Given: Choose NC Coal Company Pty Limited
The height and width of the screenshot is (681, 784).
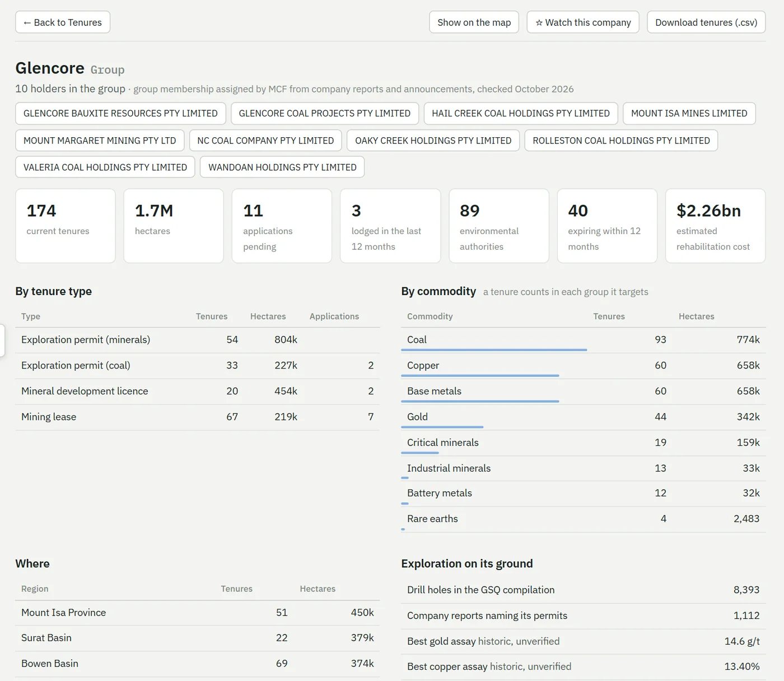Looking at the screenshot, I should click(x=265, y=141).
